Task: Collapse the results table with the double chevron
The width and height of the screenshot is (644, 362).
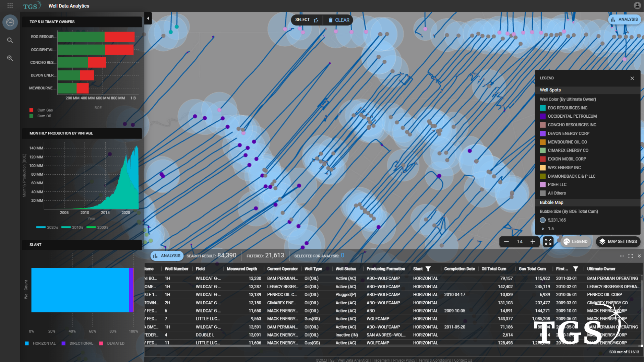Action: point(639,256)
